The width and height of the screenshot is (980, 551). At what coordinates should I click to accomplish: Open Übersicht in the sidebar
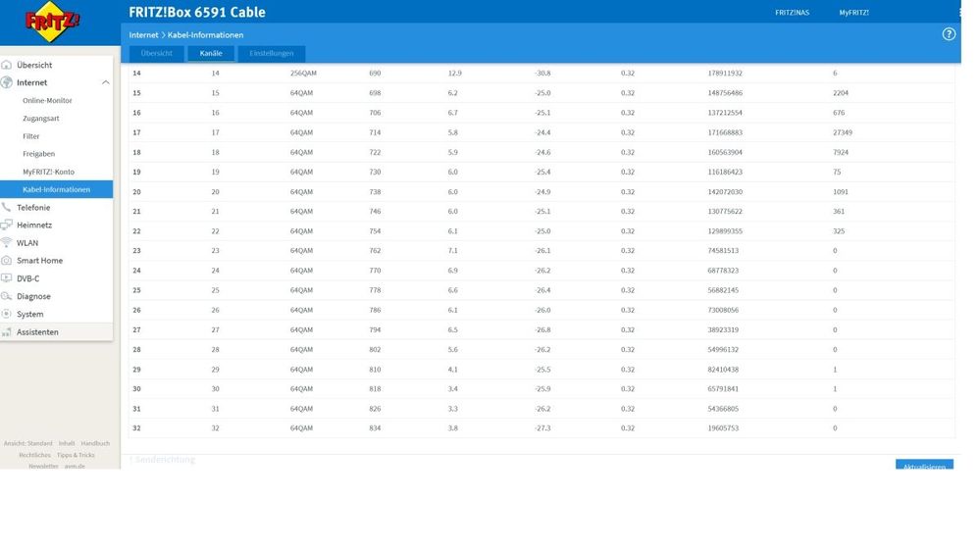click(34, 65)
